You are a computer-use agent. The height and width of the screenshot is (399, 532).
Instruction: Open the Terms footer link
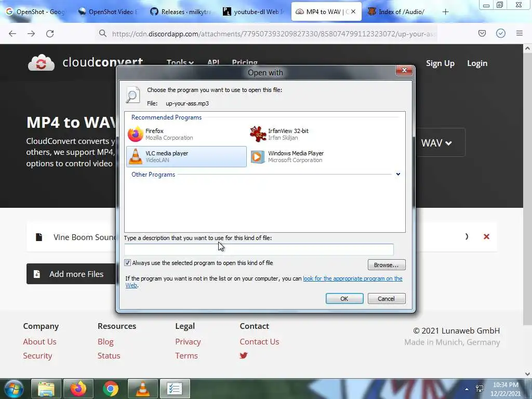(187, 355)
